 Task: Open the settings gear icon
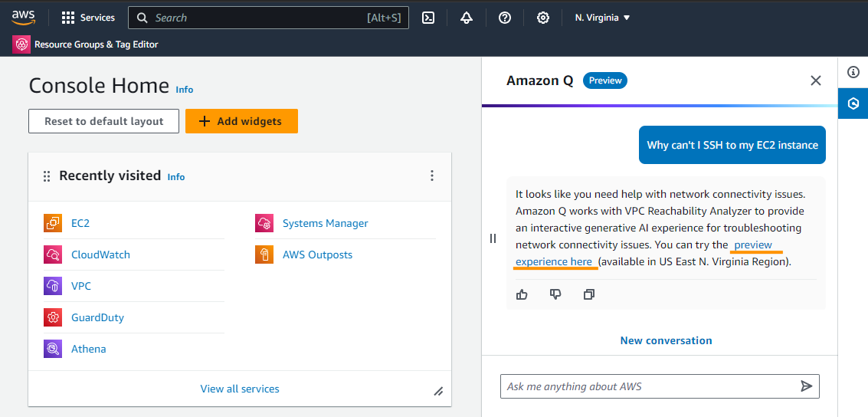[x=543, y=18]
